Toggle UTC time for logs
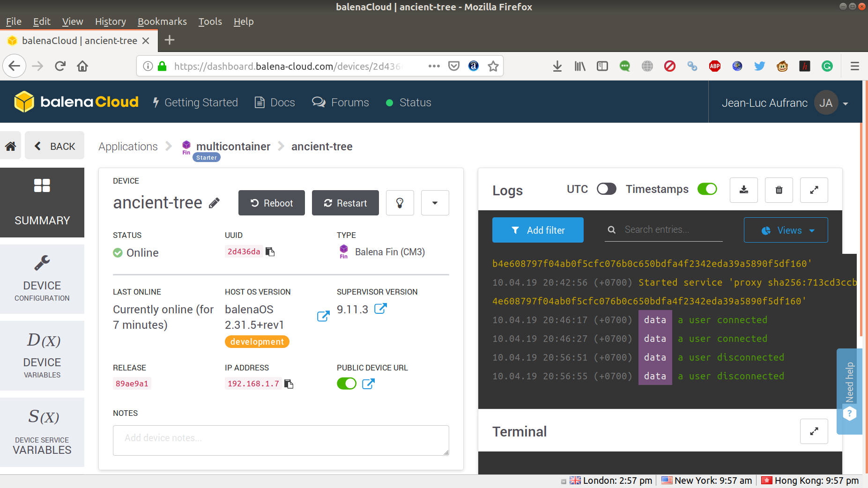 tap(607, 189)
